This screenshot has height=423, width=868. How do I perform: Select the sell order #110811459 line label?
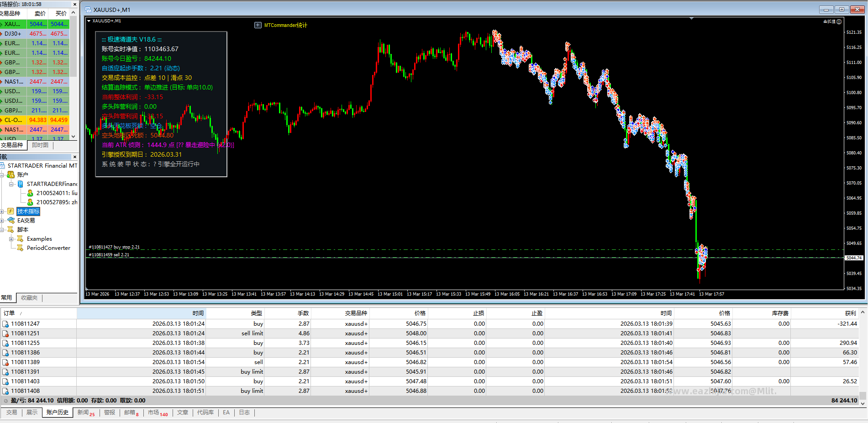pos(109,255)
